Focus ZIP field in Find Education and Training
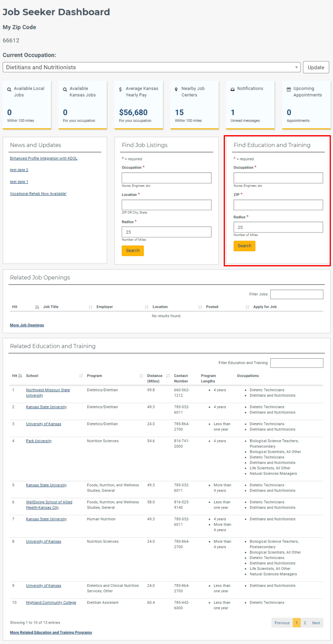The image size is (333, 644). pos(278,205)
